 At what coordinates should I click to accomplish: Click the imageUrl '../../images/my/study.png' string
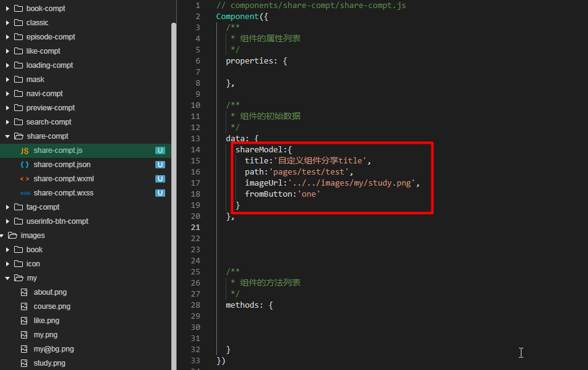351,183
